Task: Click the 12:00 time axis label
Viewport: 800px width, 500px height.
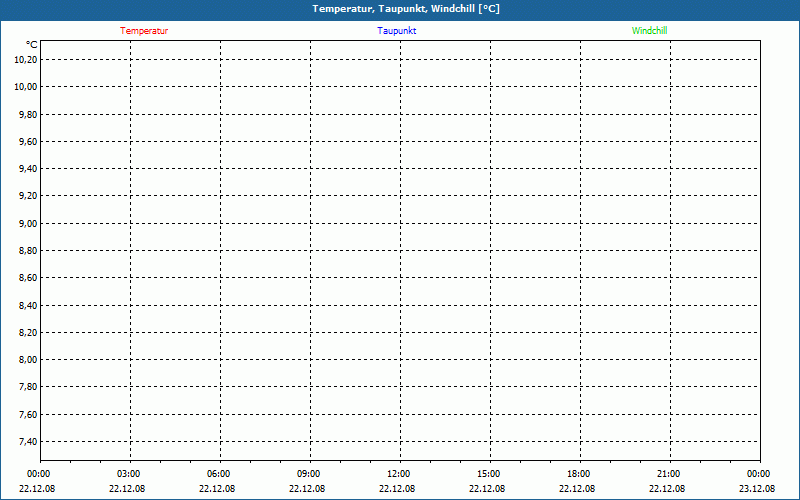Action: tap(398, 474)
